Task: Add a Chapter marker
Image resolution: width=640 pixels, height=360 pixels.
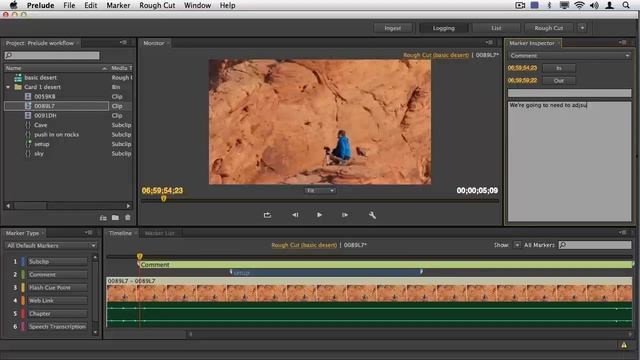Action: pos(57,313)
